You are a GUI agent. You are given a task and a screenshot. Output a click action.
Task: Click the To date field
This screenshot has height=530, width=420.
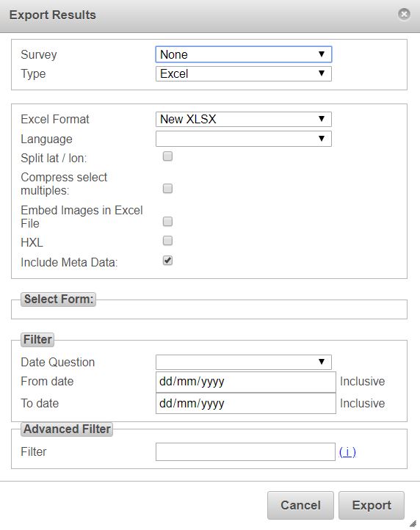[246, 403]
